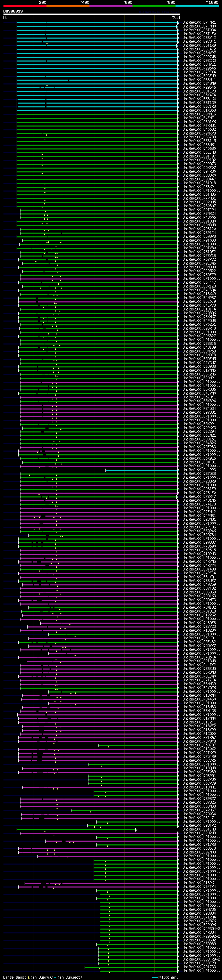
Task: Select hit label UniRef100_C5X4T4
Action: 199,95
